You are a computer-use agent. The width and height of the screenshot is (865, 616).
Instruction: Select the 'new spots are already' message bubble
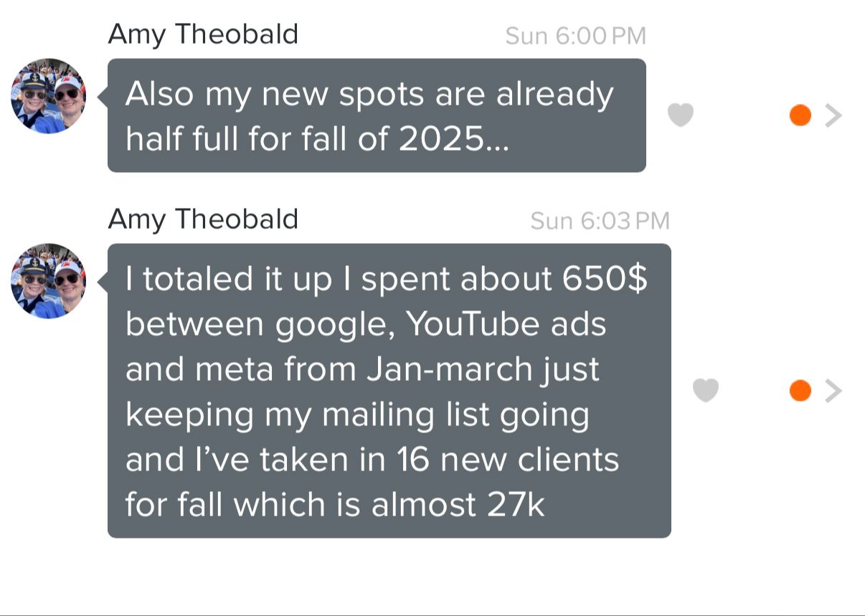click(x=377, y=115)
